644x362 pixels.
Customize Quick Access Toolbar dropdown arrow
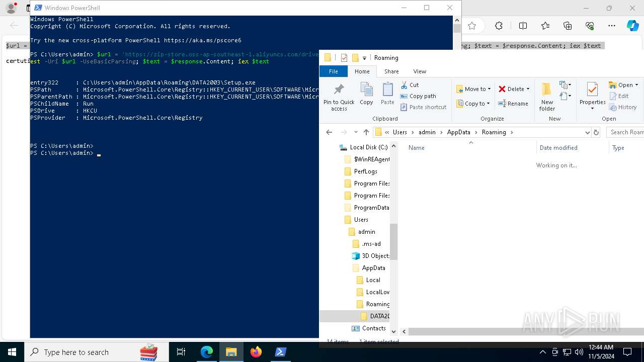(364, 58)
